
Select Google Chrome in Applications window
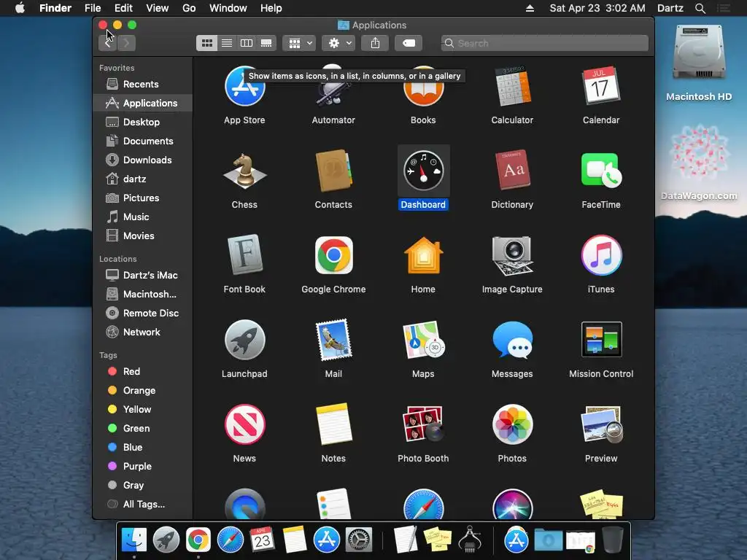tap(333, 255)
